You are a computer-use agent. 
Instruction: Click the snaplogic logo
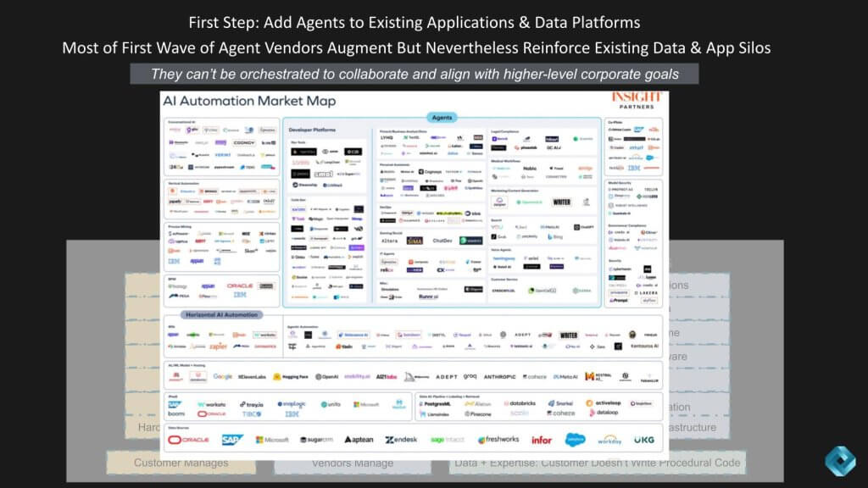(292, 404)
